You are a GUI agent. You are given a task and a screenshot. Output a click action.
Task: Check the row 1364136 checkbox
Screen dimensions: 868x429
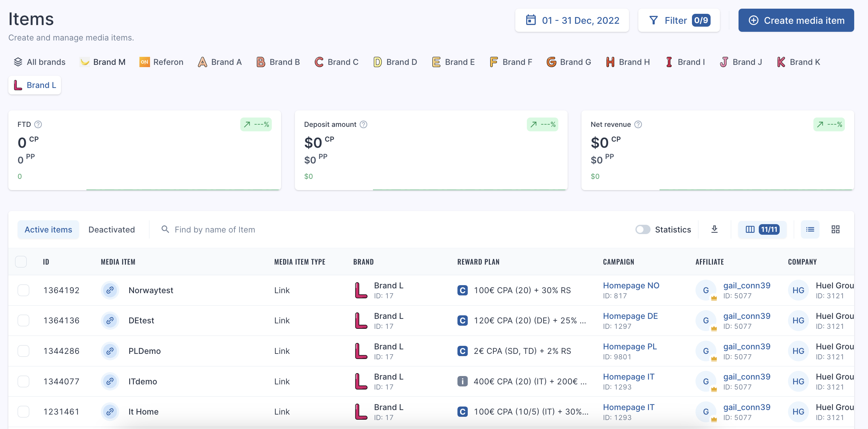[x=23, y=320]
